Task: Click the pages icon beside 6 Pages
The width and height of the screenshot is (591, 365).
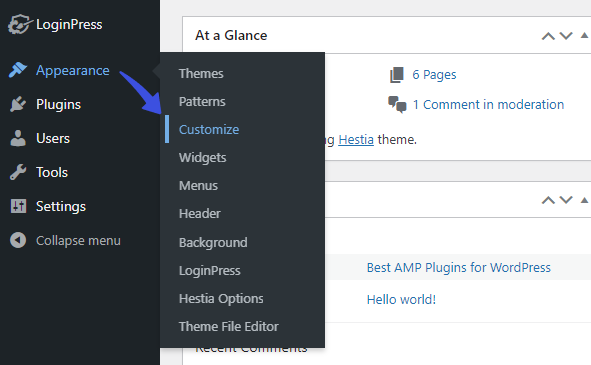Action: click(x=397, y=75)
